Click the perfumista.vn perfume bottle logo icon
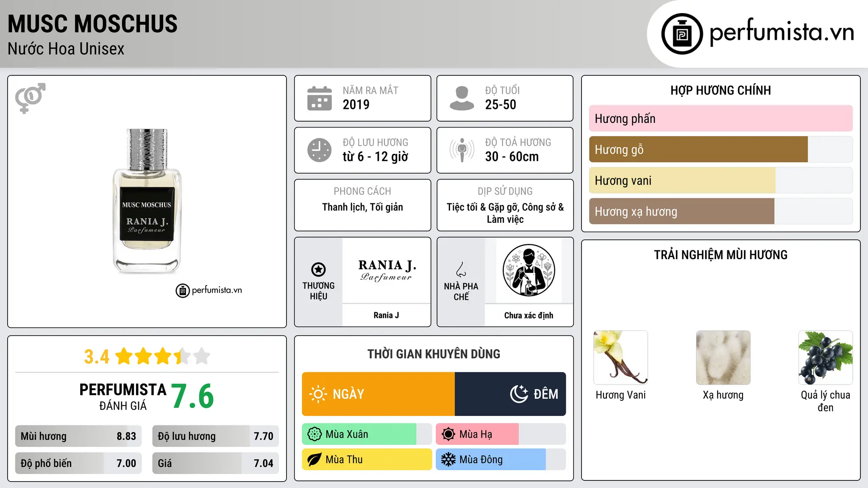This screenshot has height=488, width=868. click(x=682, y=34)
